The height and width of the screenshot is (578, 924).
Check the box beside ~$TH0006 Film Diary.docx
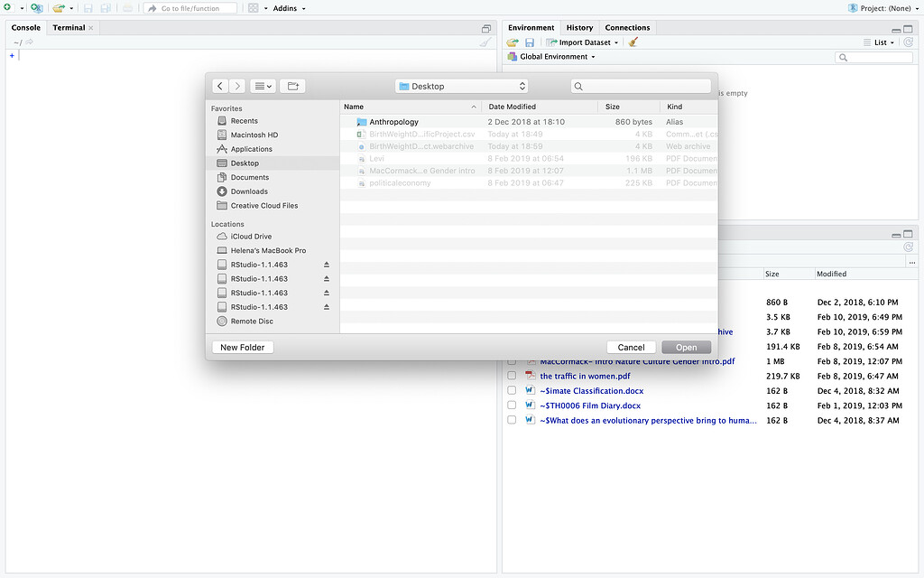[513, 406]
